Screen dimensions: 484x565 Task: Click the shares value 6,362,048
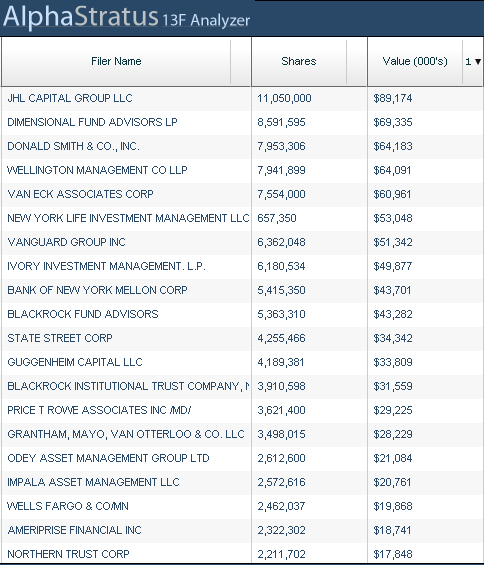click(281, 242)
